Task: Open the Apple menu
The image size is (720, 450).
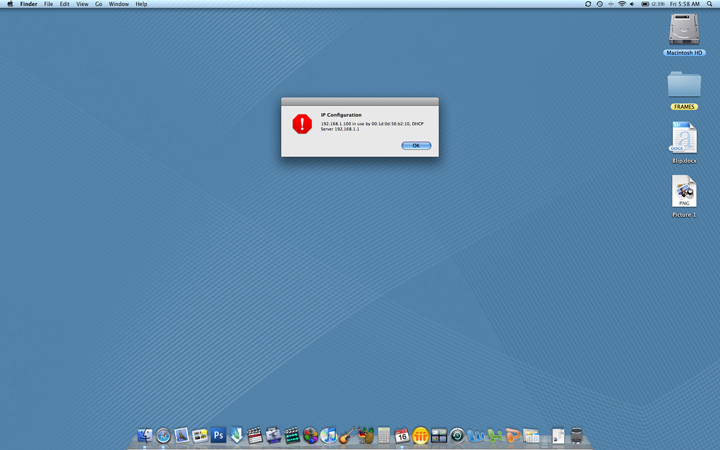Action: point(10,4)
